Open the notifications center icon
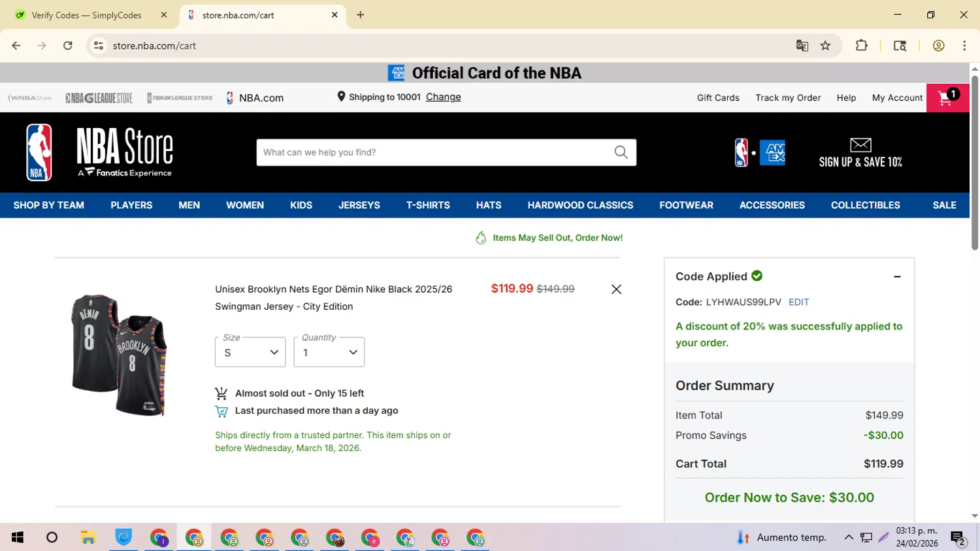Viewport: 980px width, 551px height. click(958, 538)
